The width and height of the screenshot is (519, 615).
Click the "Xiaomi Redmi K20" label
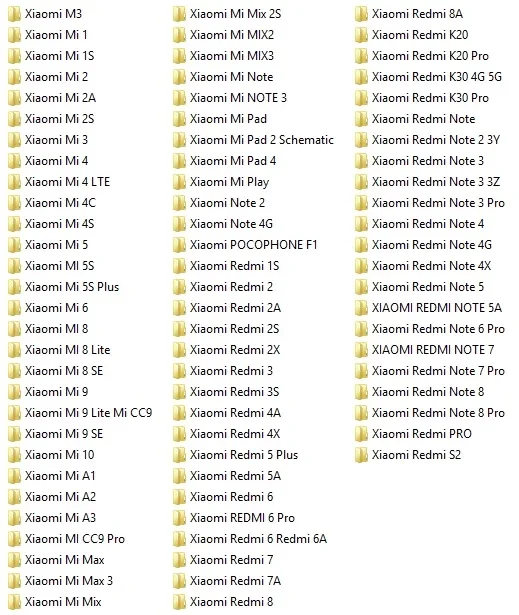point(420,35)
